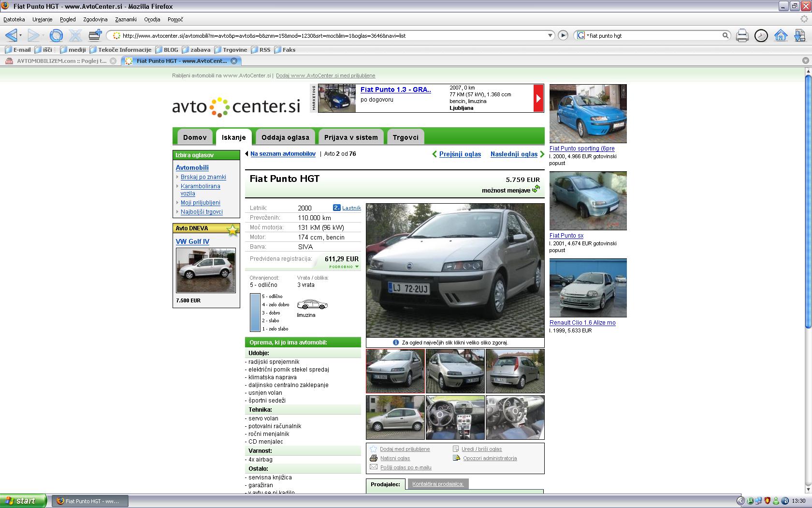Open the blue Fiat Punto sporting photo
Screen dimensions: 812x508
(x=588, y=114)
